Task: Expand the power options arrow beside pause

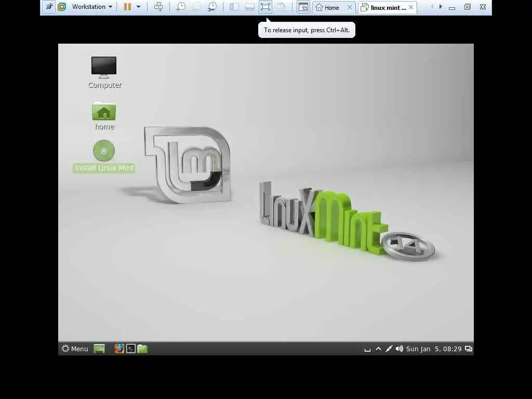Action: [x=138, y=7]
